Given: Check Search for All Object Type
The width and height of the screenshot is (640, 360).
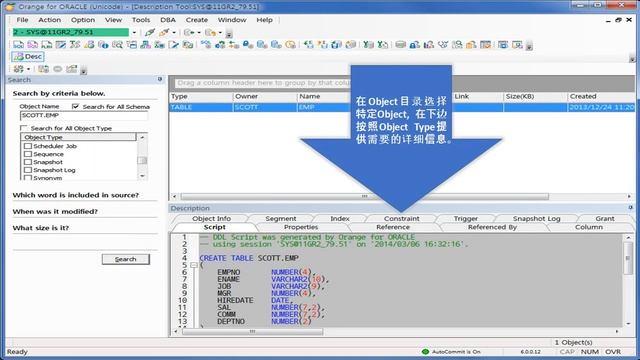Looking at the screenshot, I should (x=24, y=128).
